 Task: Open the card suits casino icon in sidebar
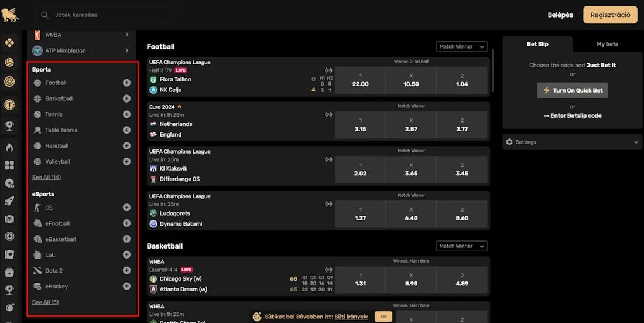point(9,42)
